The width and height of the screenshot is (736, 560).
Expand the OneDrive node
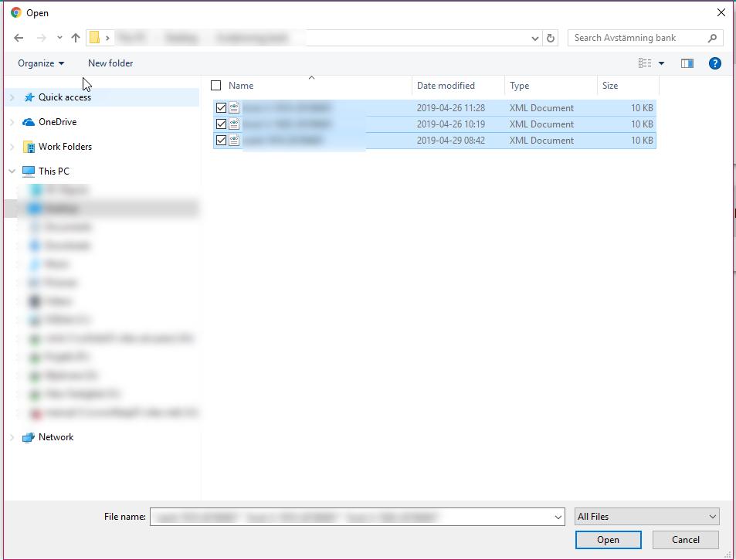pos(12,122)
